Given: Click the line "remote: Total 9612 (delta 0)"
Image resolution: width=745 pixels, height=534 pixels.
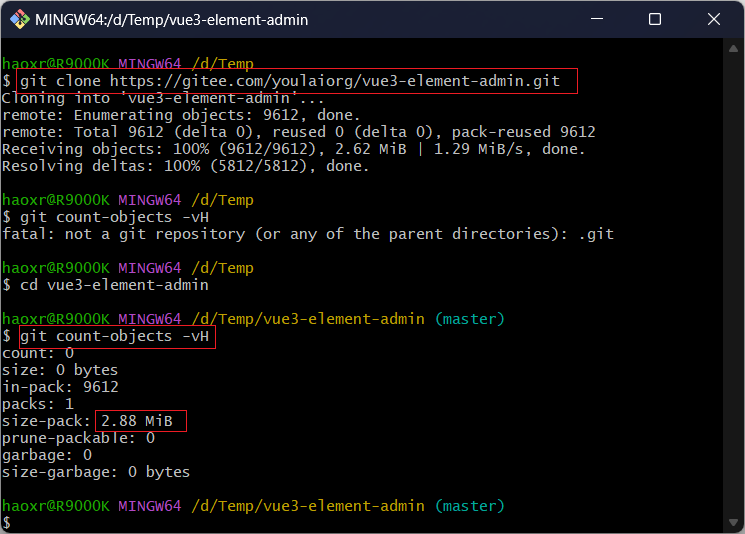Looking at the screenshot, I should [299, 132].
